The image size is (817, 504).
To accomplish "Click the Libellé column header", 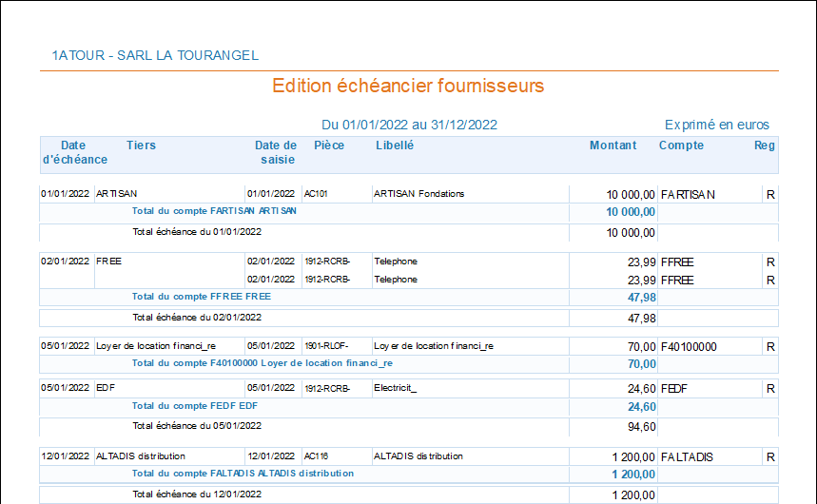I will pos(395,145).
